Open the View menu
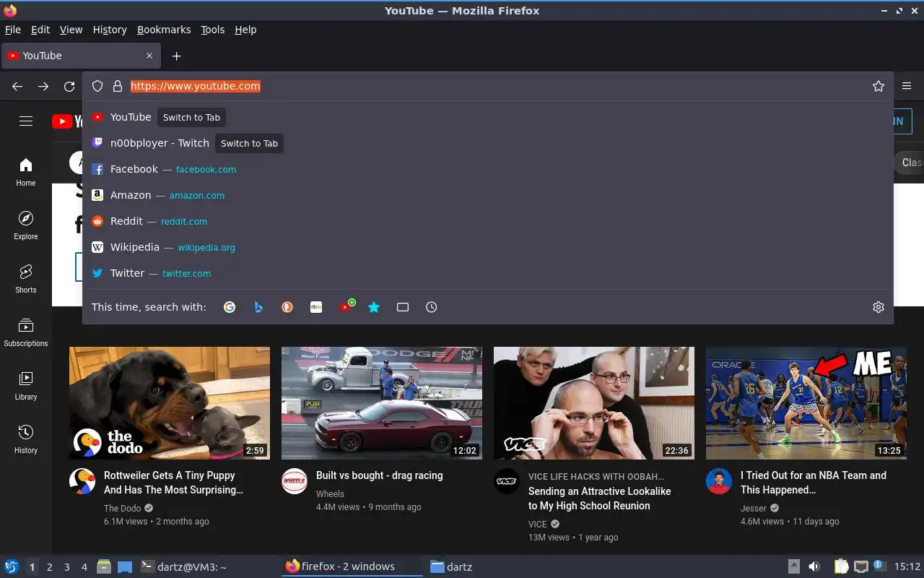This screenshot has width=924, height=578. click(x=71, y=30)
